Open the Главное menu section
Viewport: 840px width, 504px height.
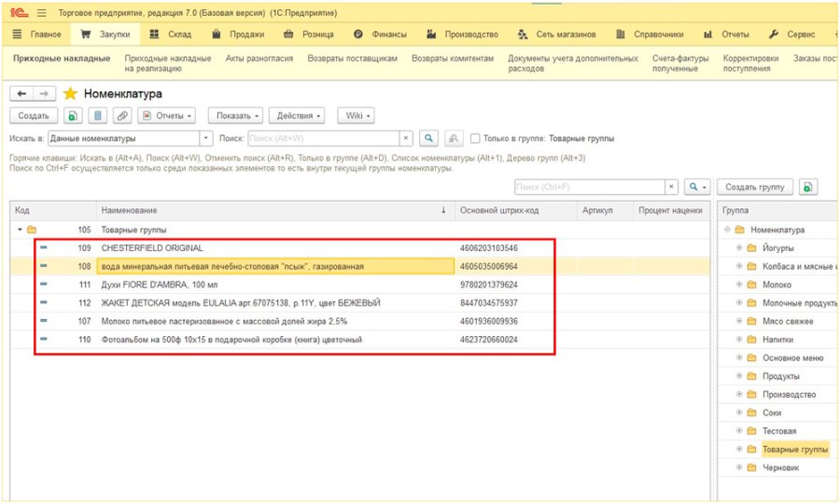36,35
